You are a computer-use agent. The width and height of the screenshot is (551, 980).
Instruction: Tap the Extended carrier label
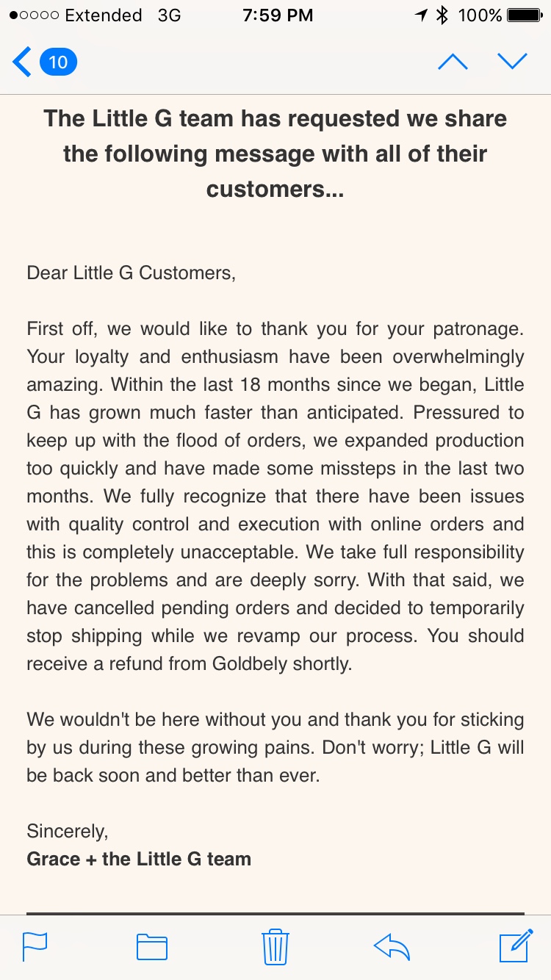click(104, 15)
